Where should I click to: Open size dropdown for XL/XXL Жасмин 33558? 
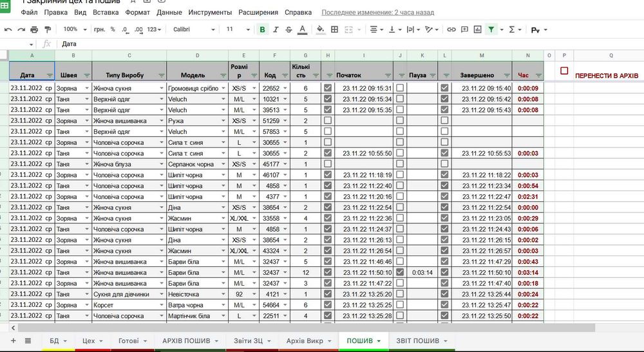coord(254,218)
